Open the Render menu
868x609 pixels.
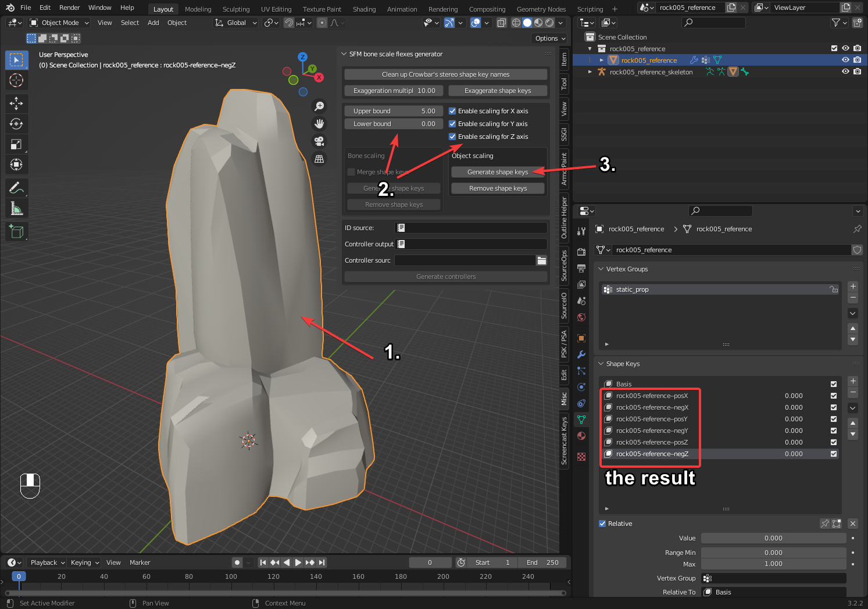[x=69, y=8]
